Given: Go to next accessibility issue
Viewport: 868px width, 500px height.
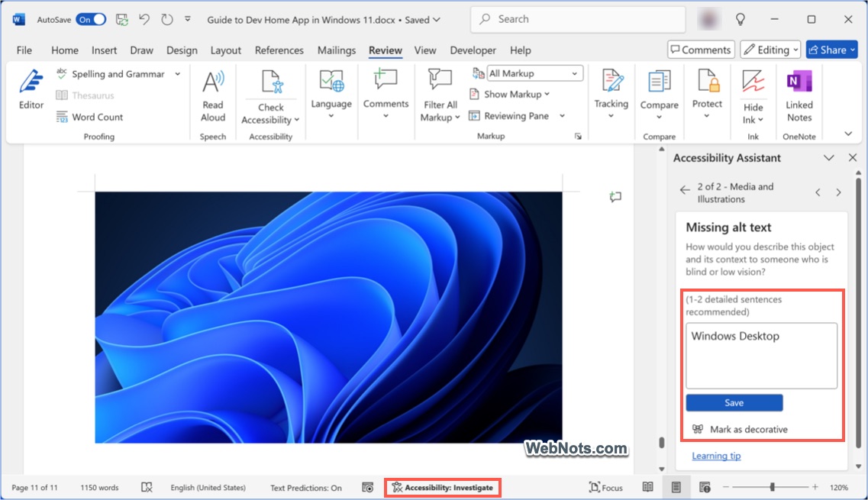Looking at the screenshot, I should [839, 192].
